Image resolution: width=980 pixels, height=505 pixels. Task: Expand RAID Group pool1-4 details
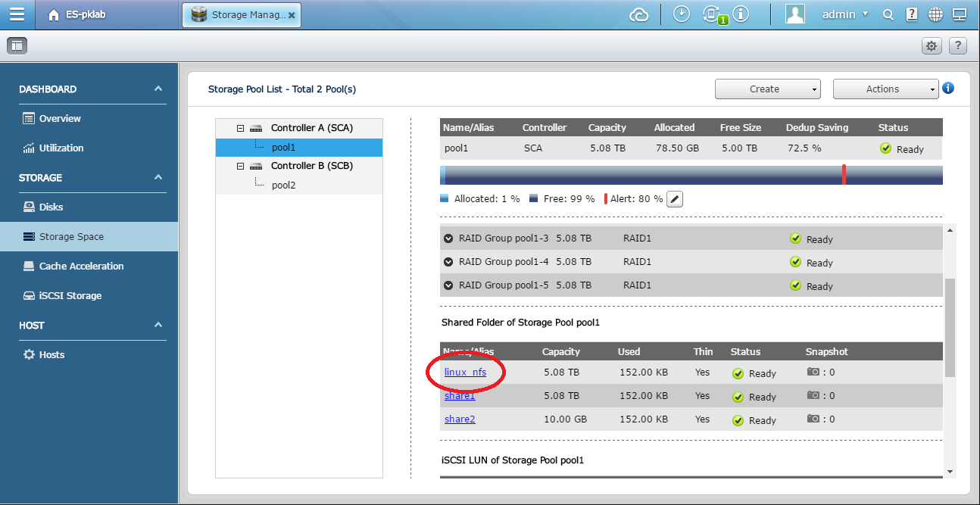point(448,262)
